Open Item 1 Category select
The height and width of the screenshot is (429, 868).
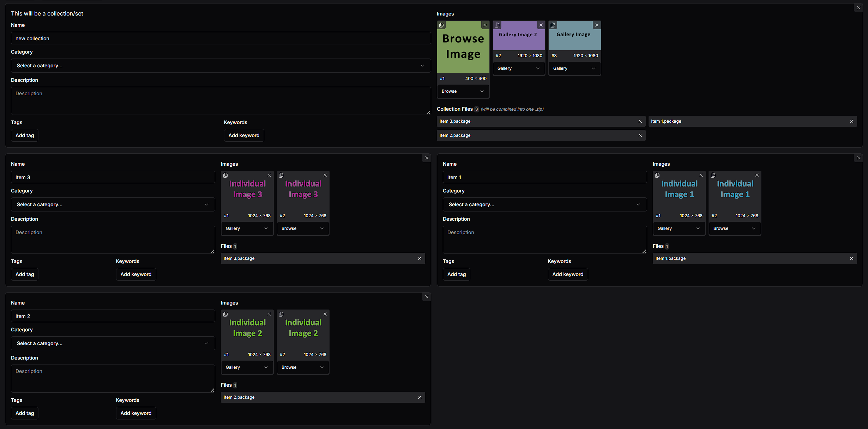544,204
